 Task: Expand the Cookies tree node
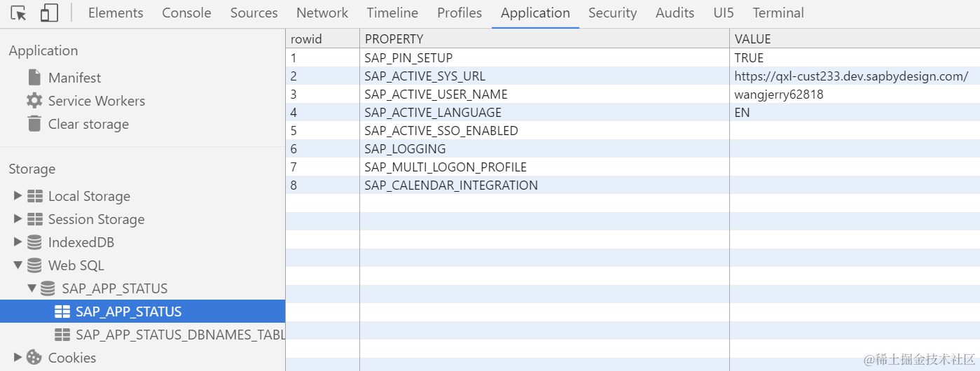point(18,358)
